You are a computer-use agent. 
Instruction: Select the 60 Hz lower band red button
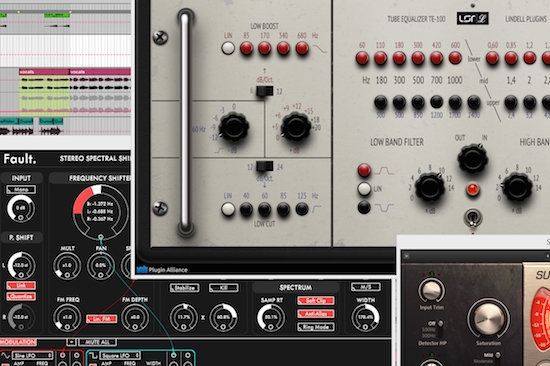(x=362, y=58)
